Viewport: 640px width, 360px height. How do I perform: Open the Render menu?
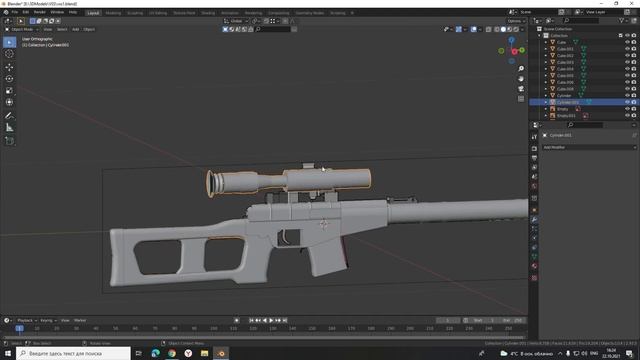tap(40, 12)
